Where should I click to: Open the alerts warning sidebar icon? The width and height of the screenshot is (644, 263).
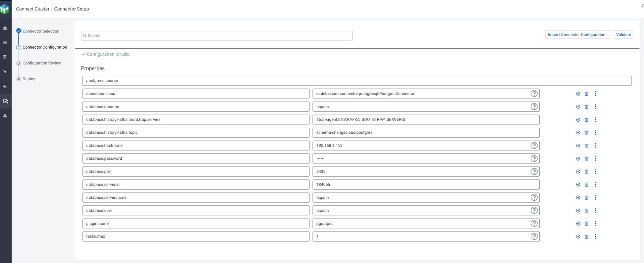(x=5, y=116)
